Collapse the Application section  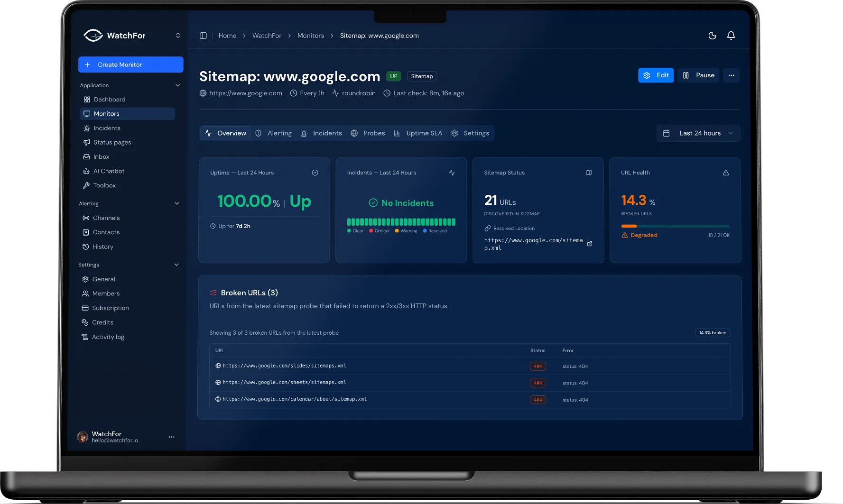[x=178, y=85]
